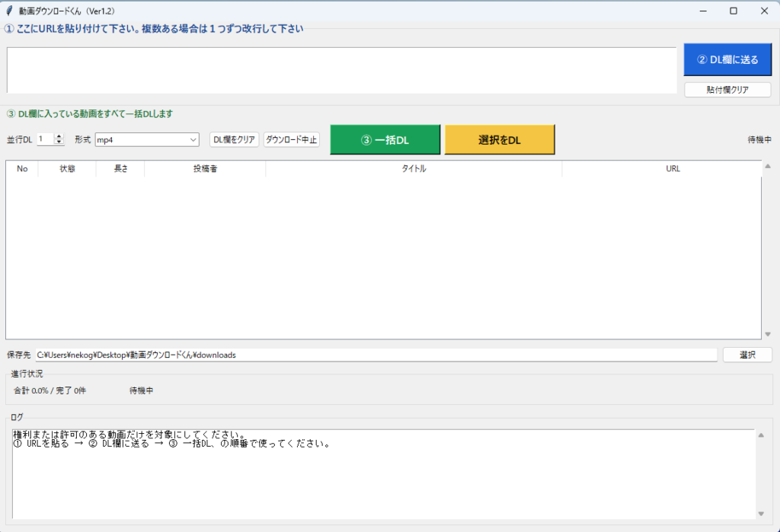Click the 合計 0.0% / 完了 0件 text

(50, 390)
